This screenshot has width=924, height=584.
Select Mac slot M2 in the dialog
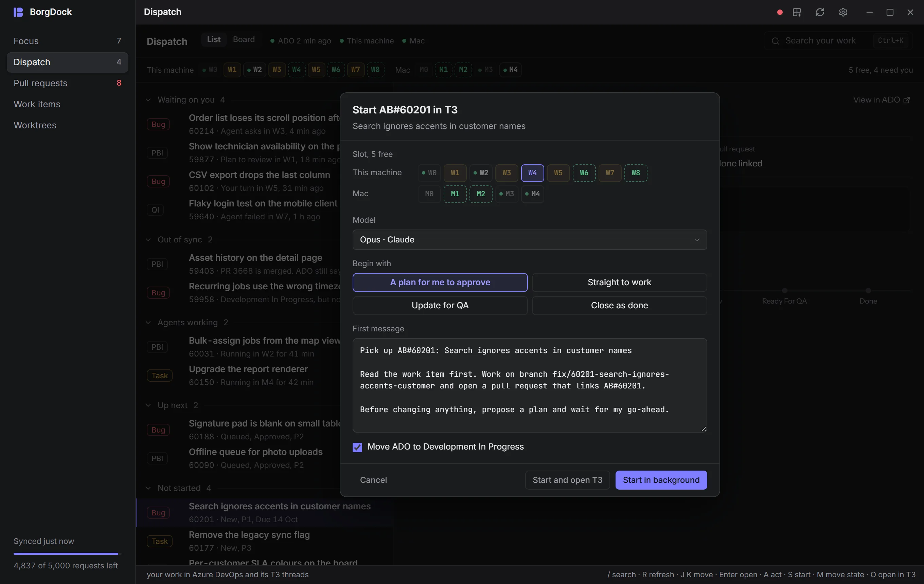tap(480, 194)
